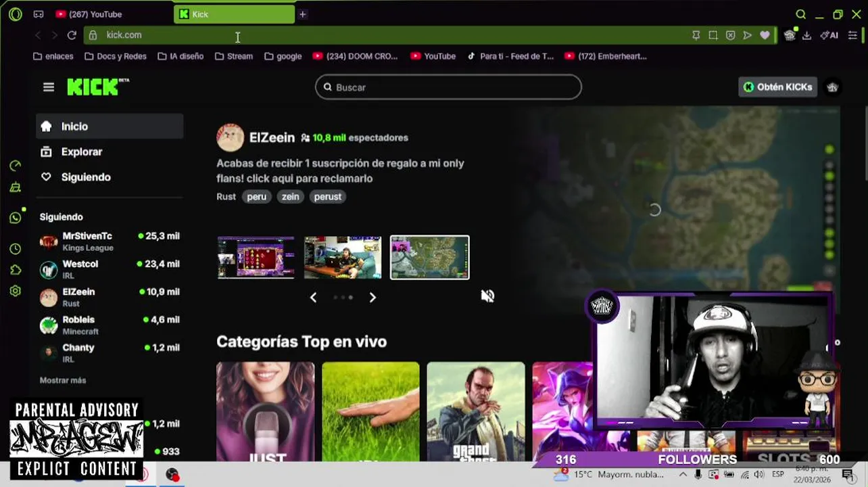Open the extensions cube icon in the sidebar
Screen dimensions: 868x487
15,270
